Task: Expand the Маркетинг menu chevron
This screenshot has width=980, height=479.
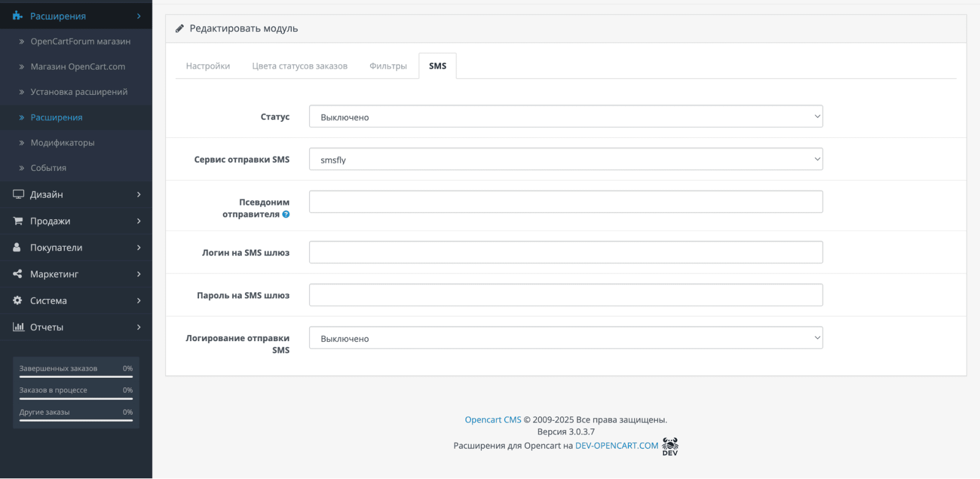Action: [x=139, y=274]
